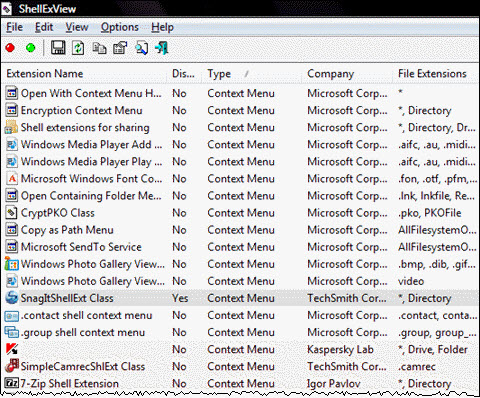The height and width of the screenshot is (398, 480).
Task: Open the Options menu
Action: coord(120,27)
